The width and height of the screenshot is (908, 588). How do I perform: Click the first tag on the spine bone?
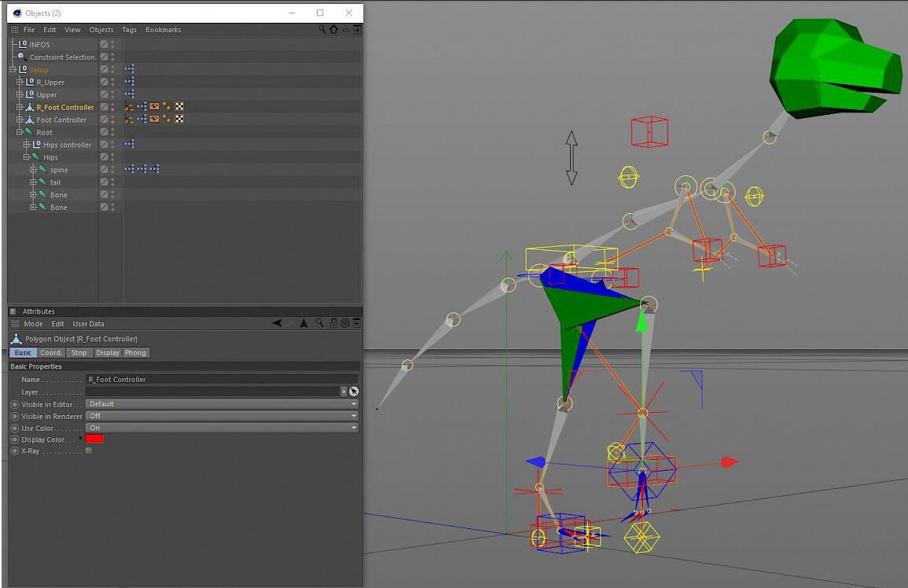(129, 170)
